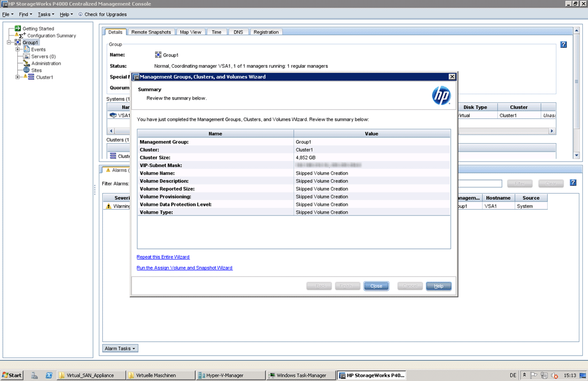Click the network computers quick launch icon

click(x=34, y=375)
